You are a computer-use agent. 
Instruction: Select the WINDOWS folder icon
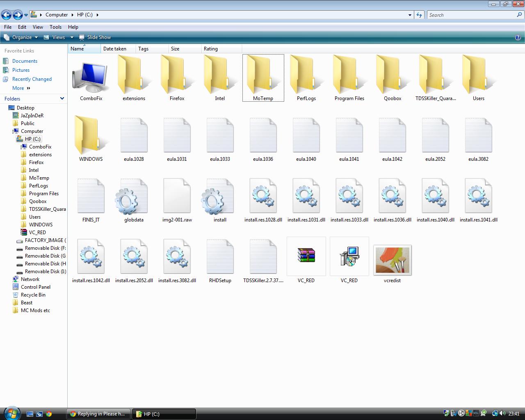[91, 136]
